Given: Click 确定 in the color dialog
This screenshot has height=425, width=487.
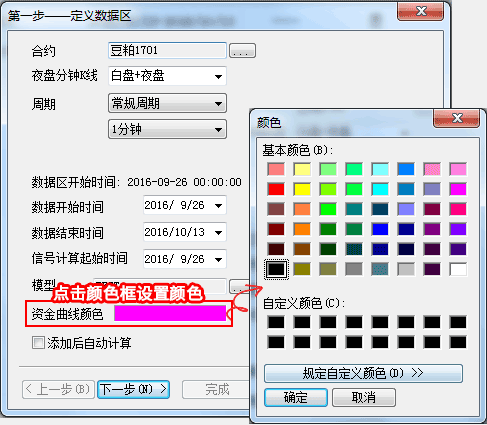Looking at the screenshot, I should click(296, 397).
